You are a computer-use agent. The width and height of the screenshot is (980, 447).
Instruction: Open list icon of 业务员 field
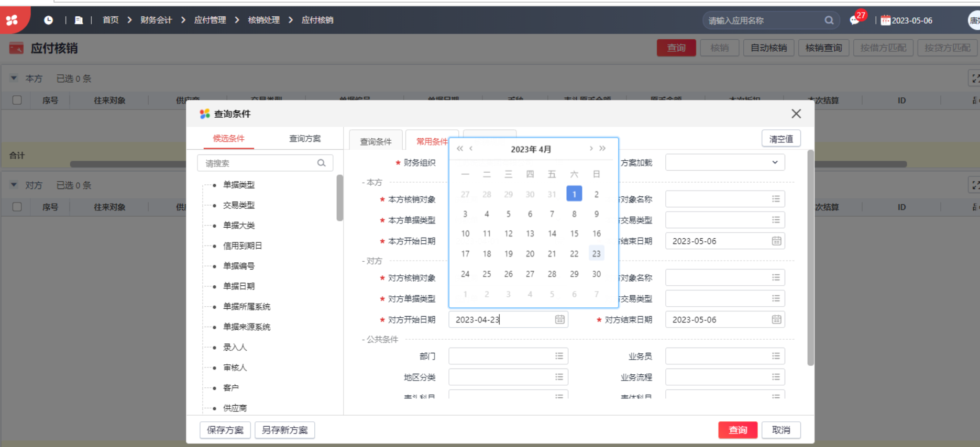click(776, 356)
